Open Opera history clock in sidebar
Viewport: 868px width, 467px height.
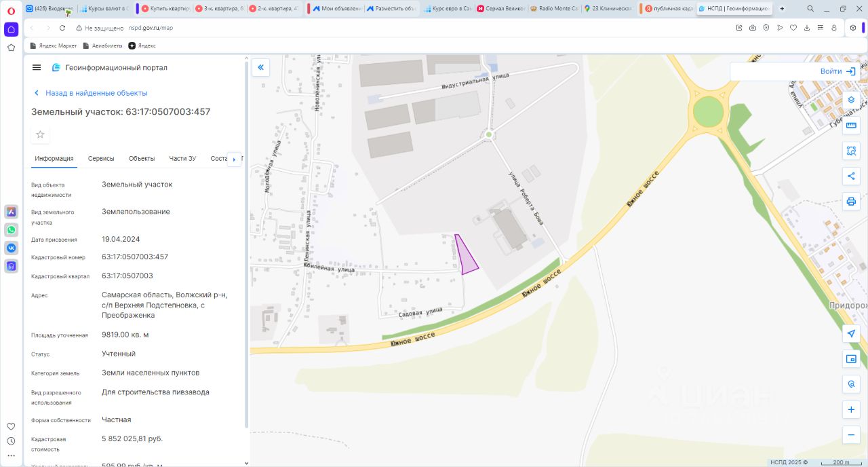point(11,441)
